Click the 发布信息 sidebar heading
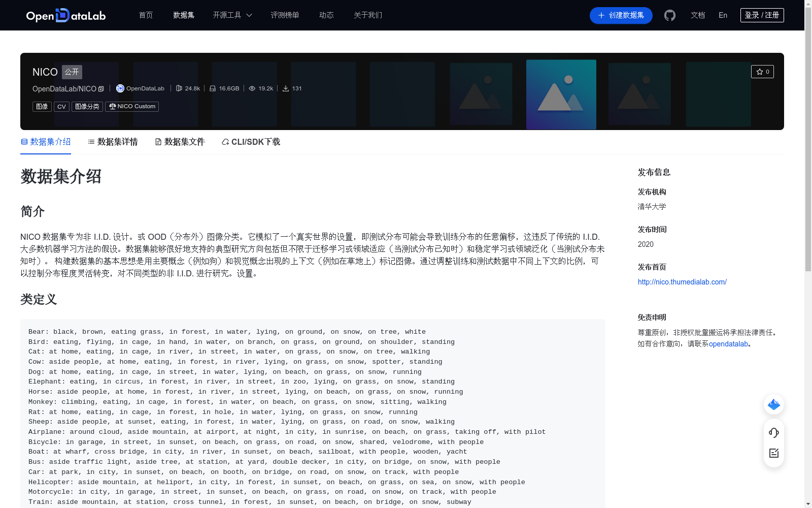Viewport: 812px width, 508px height. pyautogui.click(x=654, y=172)
